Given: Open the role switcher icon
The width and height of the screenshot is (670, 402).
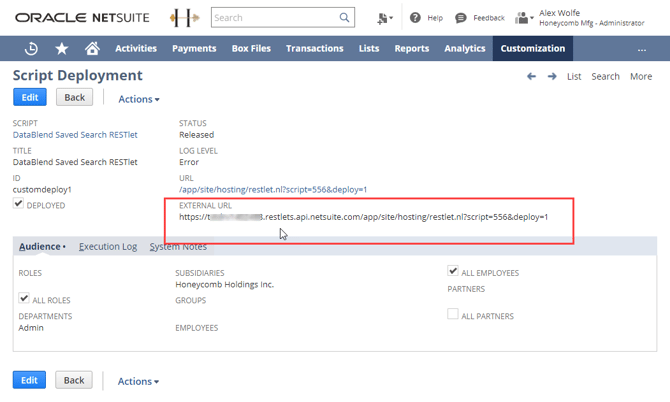Looking at the screenshot, I should 524,18.
